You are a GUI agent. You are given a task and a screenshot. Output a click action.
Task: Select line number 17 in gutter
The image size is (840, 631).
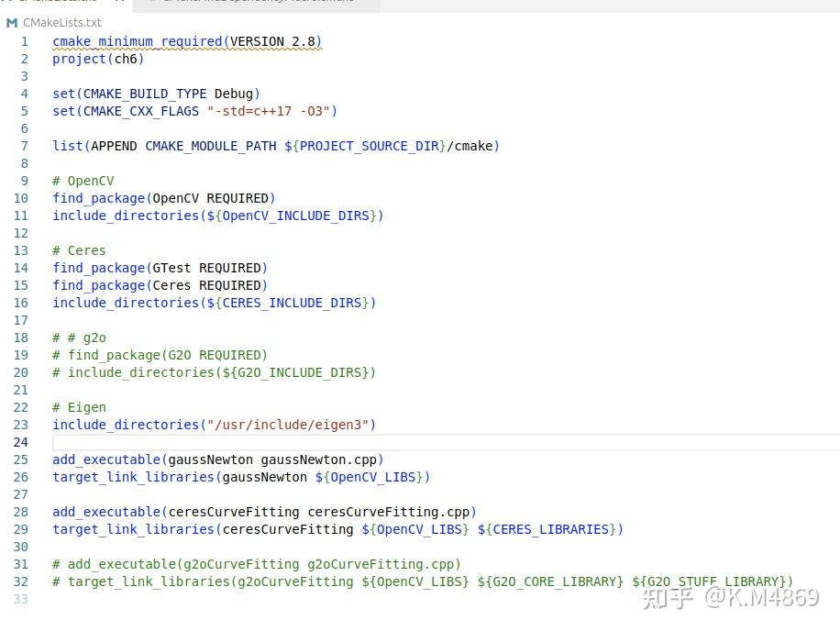[x=21, y=320]
